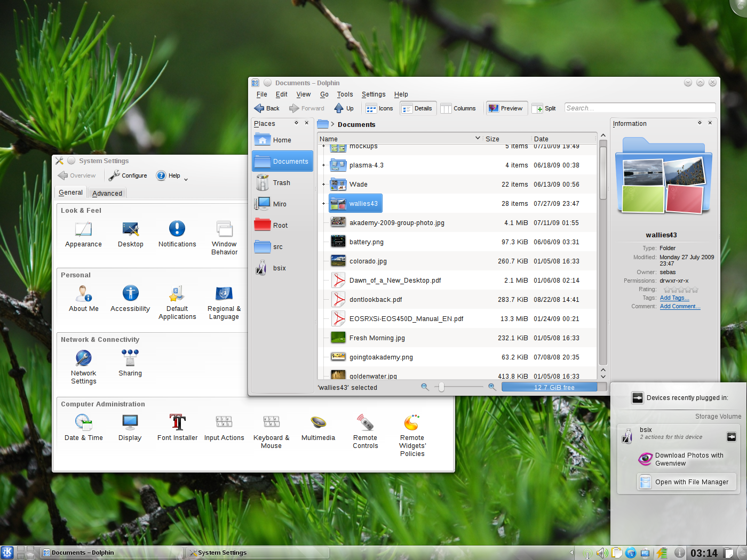The image size is (747, 560).
Task: Click the zoom slider handle in status bar
Action: (441, 387)
